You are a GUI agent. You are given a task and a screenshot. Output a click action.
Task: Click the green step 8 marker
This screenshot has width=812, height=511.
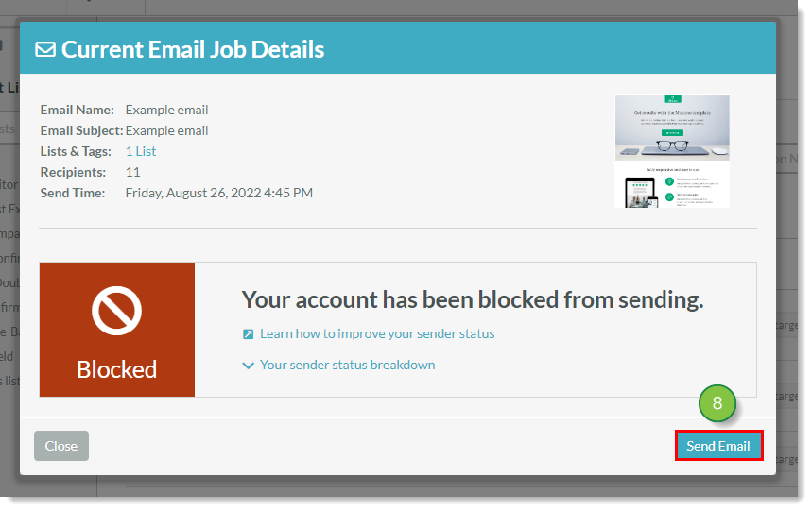tap(717, 403)
